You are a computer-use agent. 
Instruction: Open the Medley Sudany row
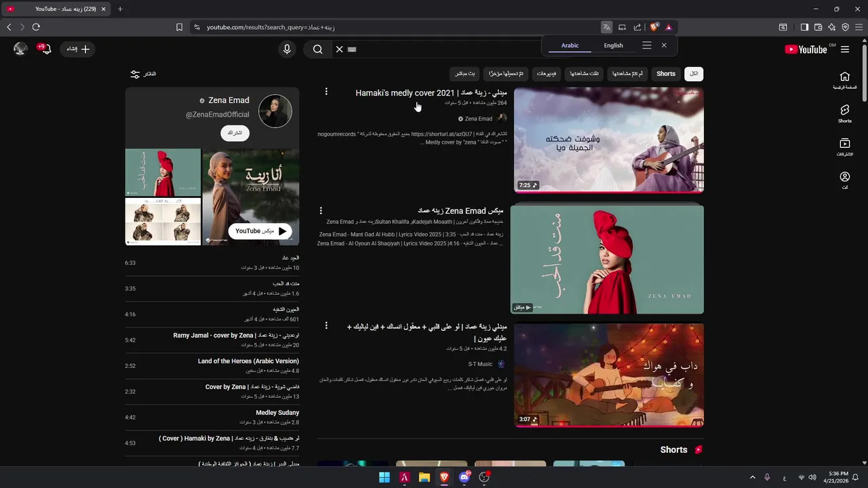pos(212,418)
